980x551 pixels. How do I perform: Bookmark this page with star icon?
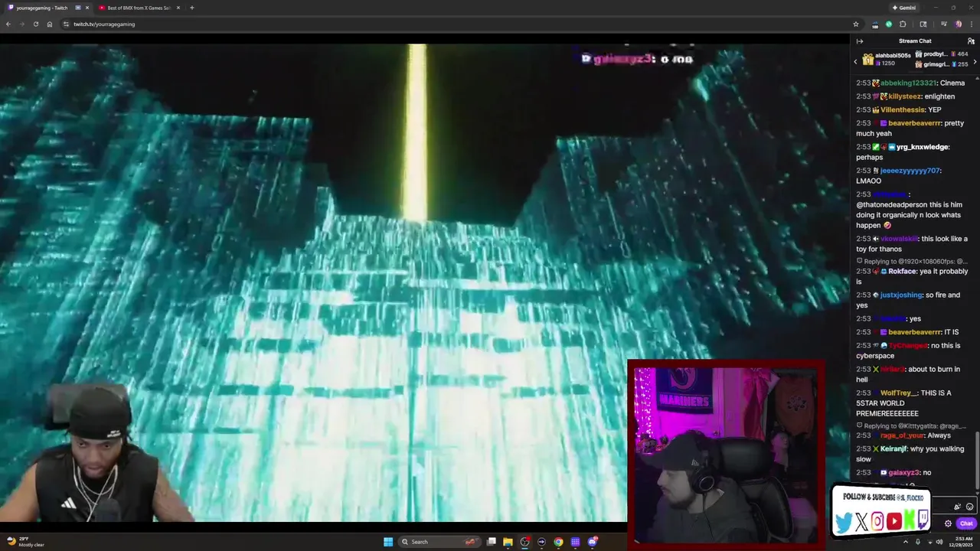coord(856,24)
